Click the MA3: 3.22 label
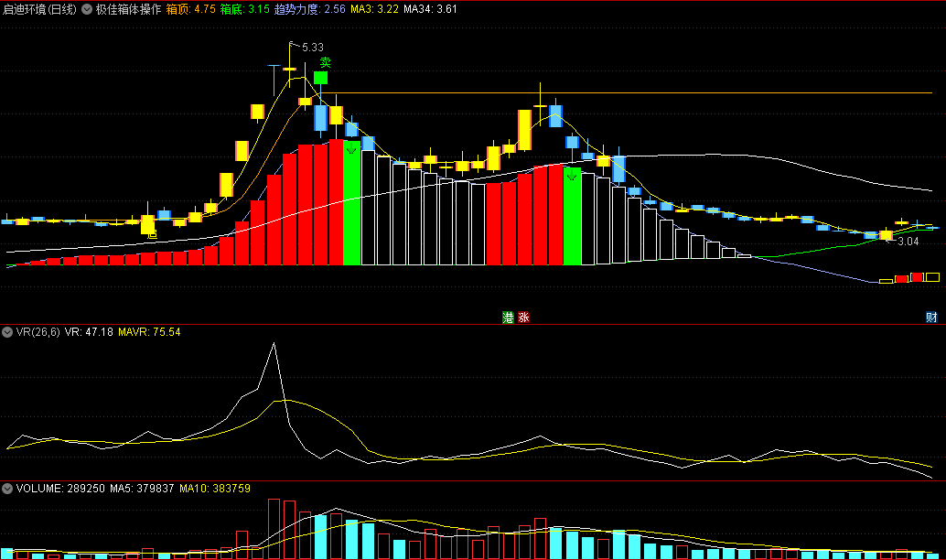The width and height of the screenshot is (946, 560). [375, 9]
